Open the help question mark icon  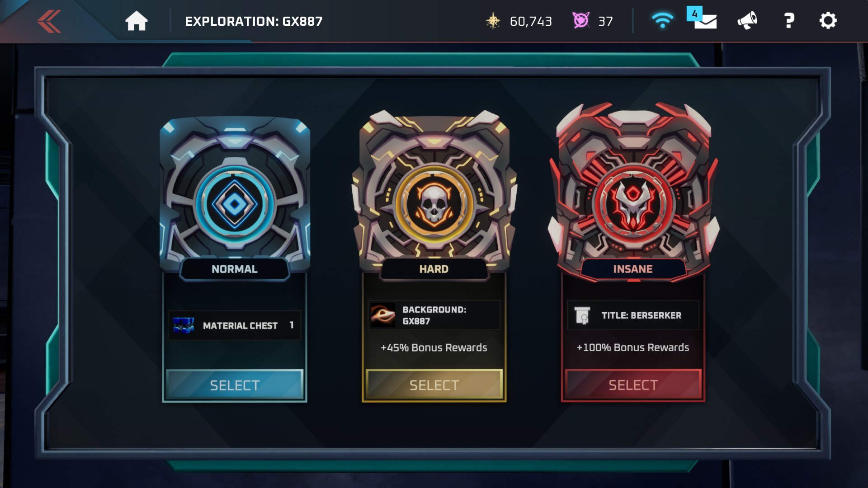pos(789,21)
